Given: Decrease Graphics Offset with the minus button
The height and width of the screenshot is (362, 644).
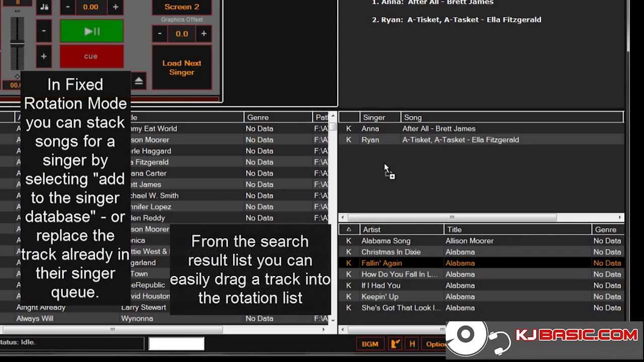Looking at the screenshot, I should click(159, 34).
